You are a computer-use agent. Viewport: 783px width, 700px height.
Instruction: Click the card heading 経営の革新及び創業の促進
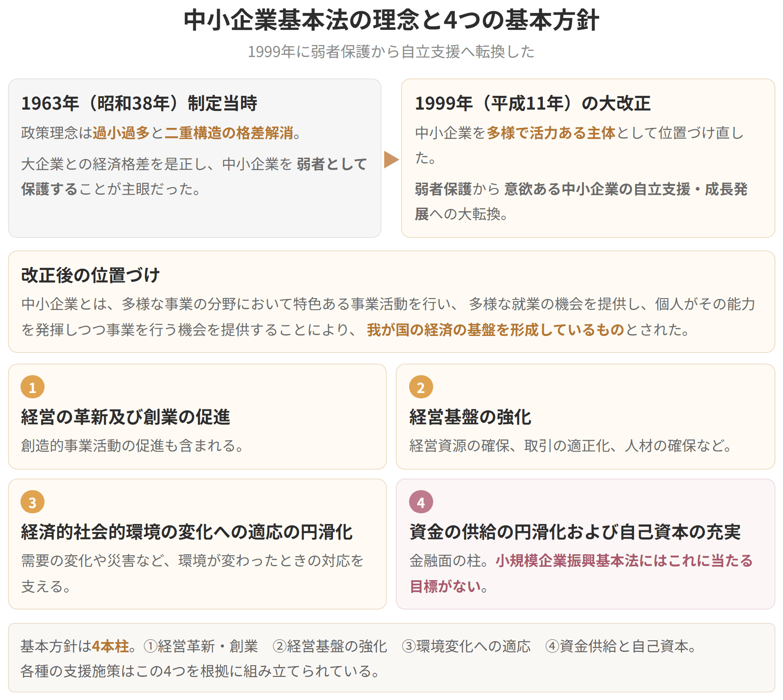[126, 417]
